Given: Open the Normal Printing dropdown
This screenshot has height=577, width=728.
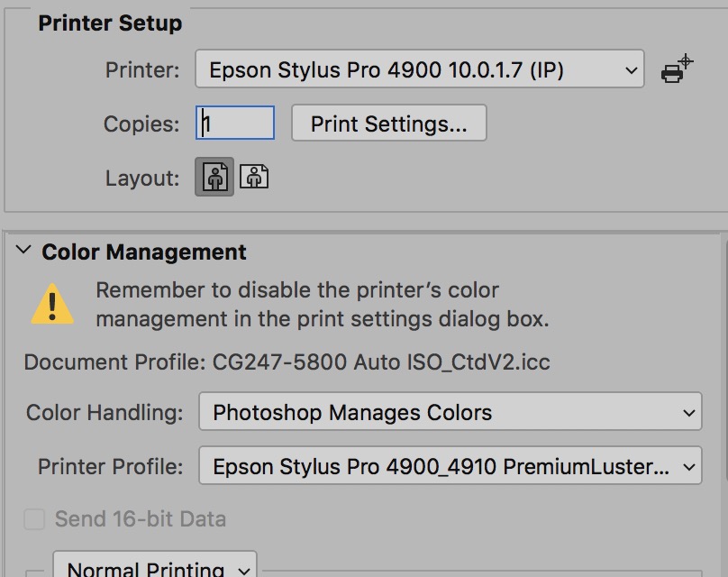Looking at the screenshot, I should [156, 568].
